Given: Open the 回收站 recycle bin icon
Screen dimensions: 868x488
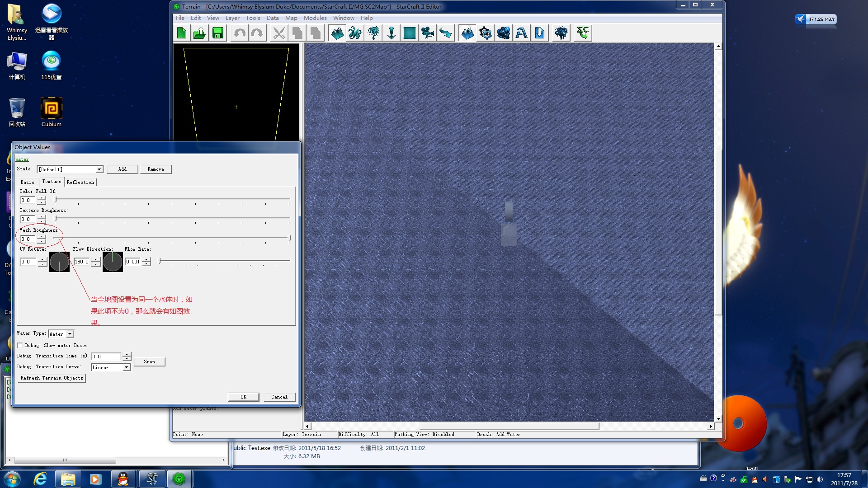Looking at the screenshot, I should point(17,112).
